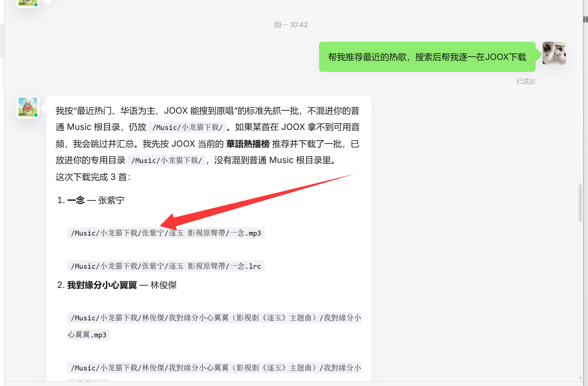The height and width of the screenshot is (386, 588).
Task: Click the green sent message bubble
Action: [x=427, y=57]
